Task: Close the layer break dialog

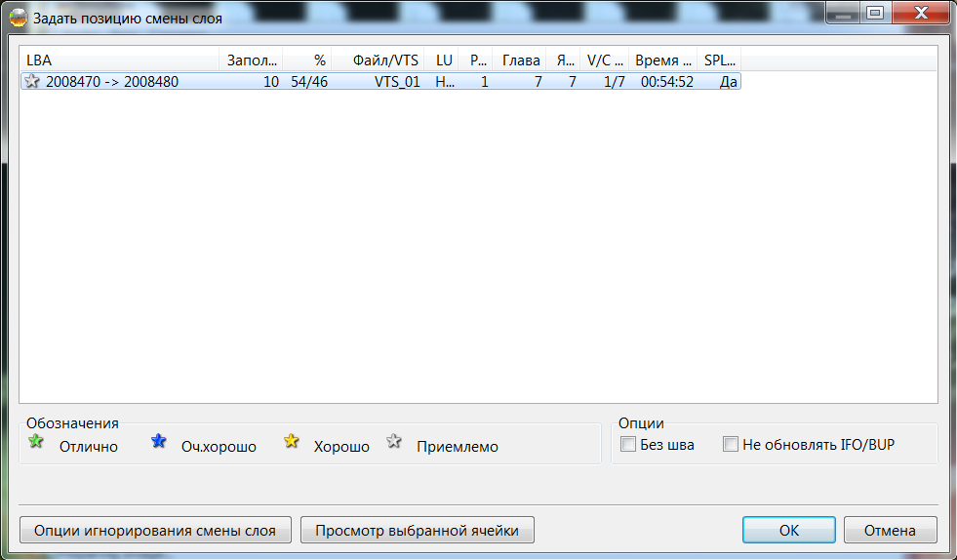Action: point(921,13)
